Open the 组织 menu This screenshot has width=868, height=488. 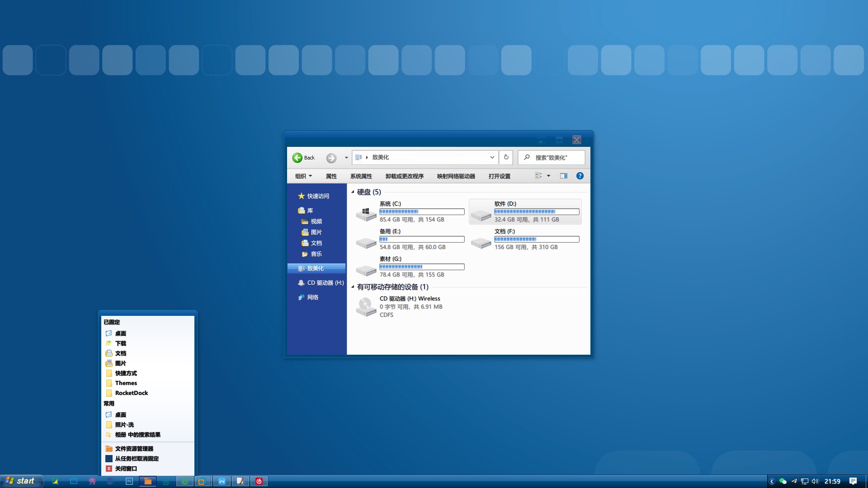tap(303, 176)
